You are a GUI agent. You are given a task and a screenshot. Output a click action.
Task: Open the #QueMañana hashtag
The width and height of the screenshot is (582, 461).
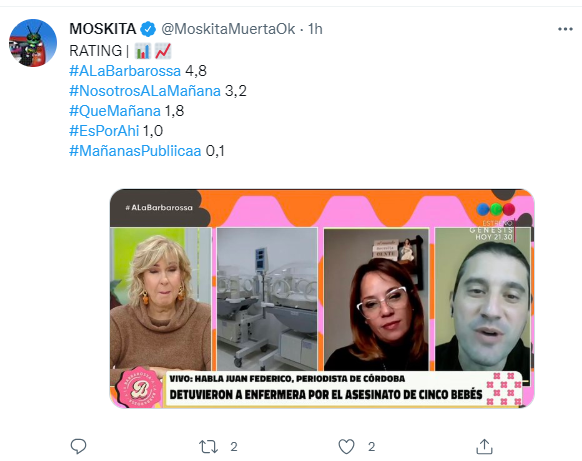click(x=115, y=111)
